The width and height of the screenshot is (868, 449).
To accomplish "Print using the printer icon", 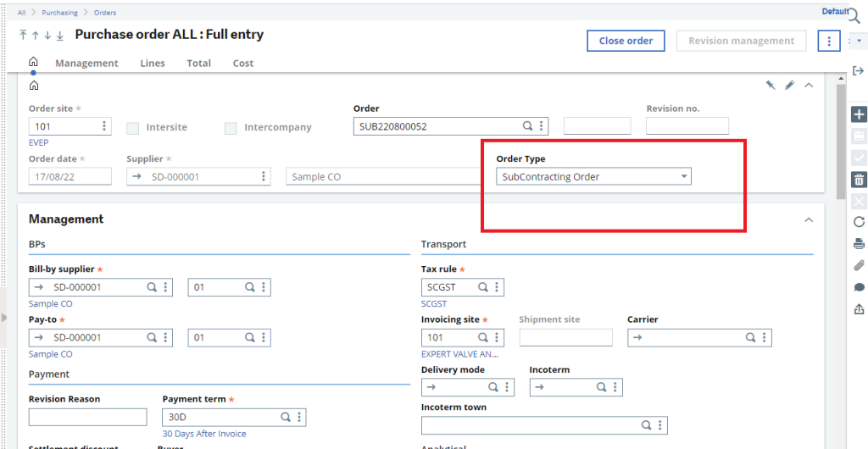I will (x=860, y=243).
